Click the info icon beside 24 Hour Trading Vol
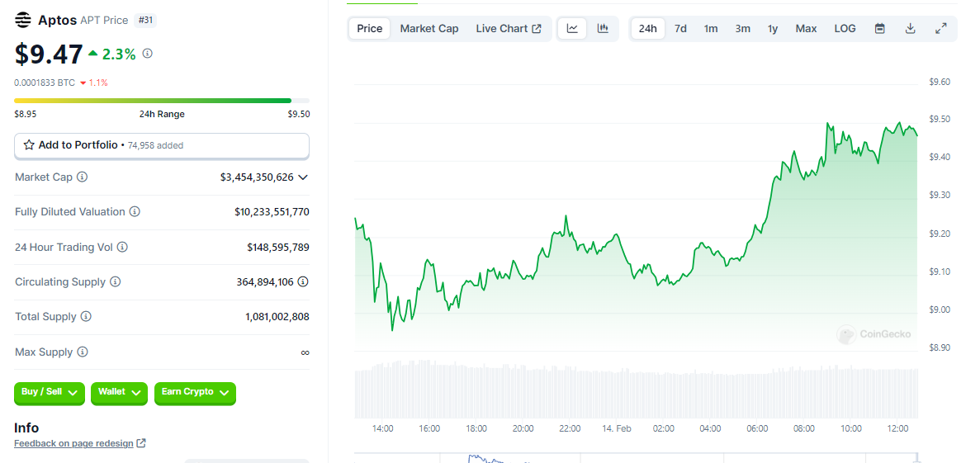 click(122, 247)
